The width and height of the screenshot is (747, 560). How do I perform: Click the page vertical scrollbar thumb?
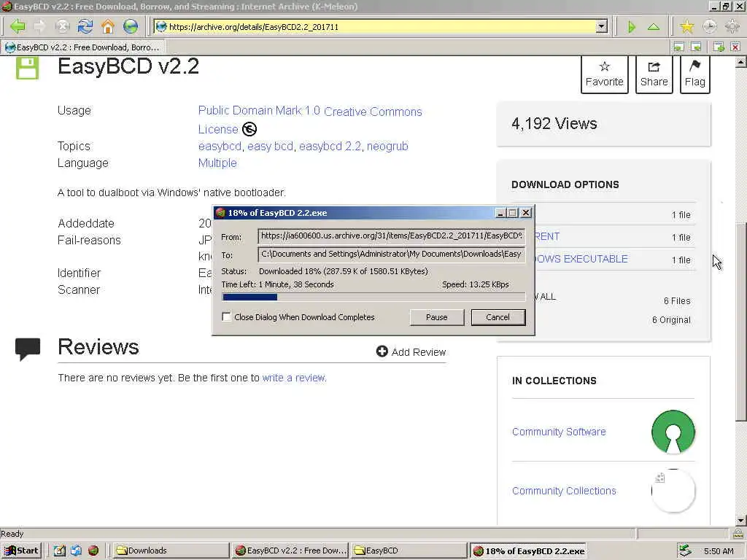pyautogui.click(x=740, y=322)
